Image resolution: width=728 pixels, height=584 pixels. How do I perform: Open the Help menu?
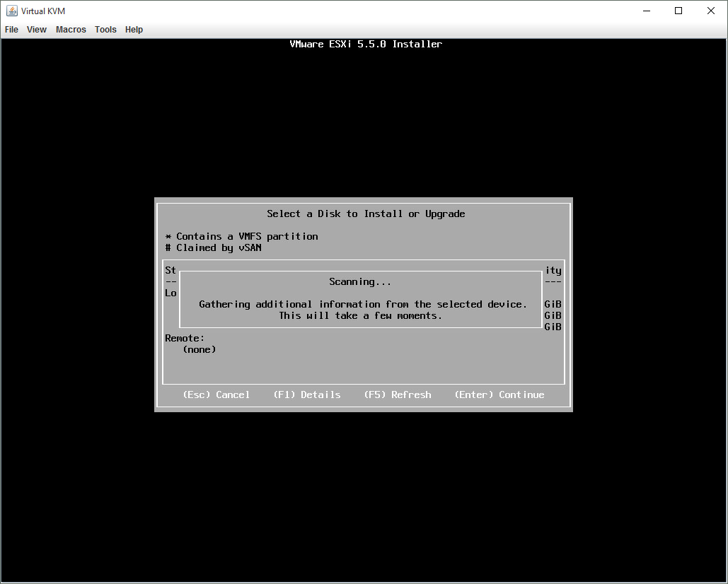click(x=134, y=30)
